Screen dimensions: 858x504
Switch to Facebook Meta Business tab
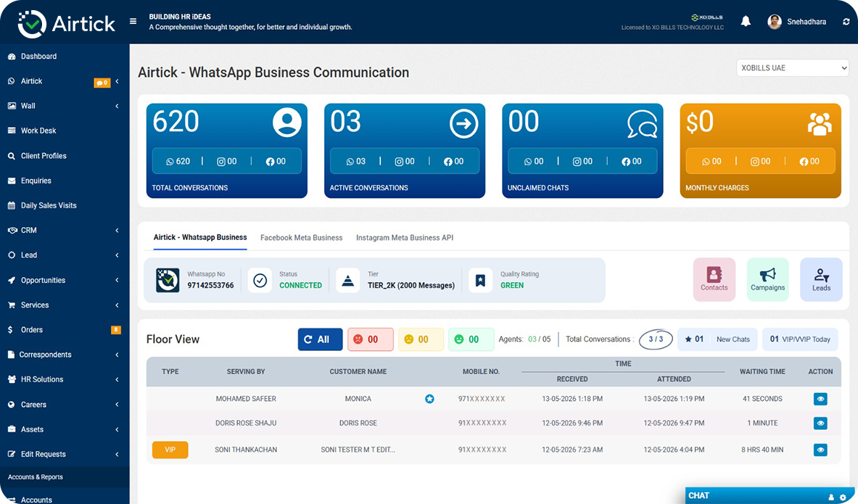click(302, 238)
